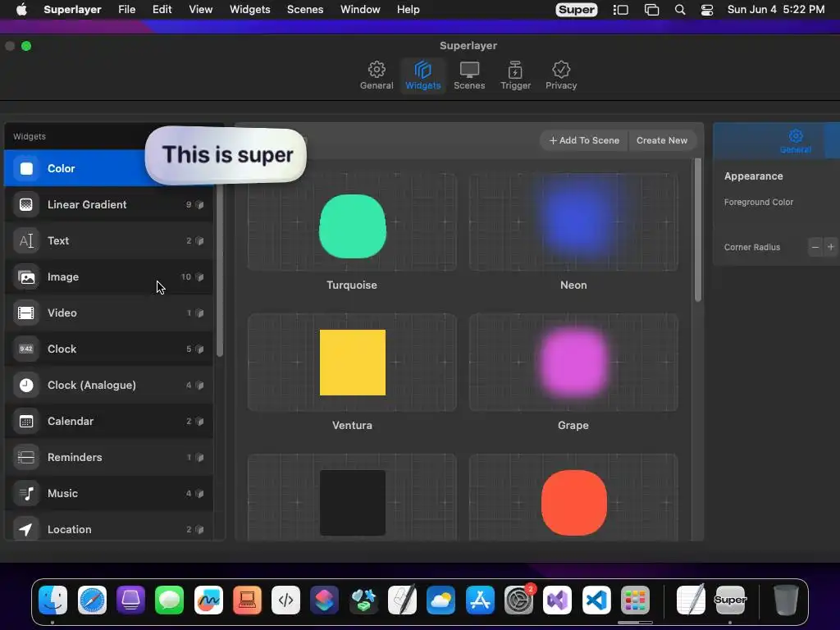The image size is (840, 630).
Task: Click the Create New button
Action: [x=662, y=140]
